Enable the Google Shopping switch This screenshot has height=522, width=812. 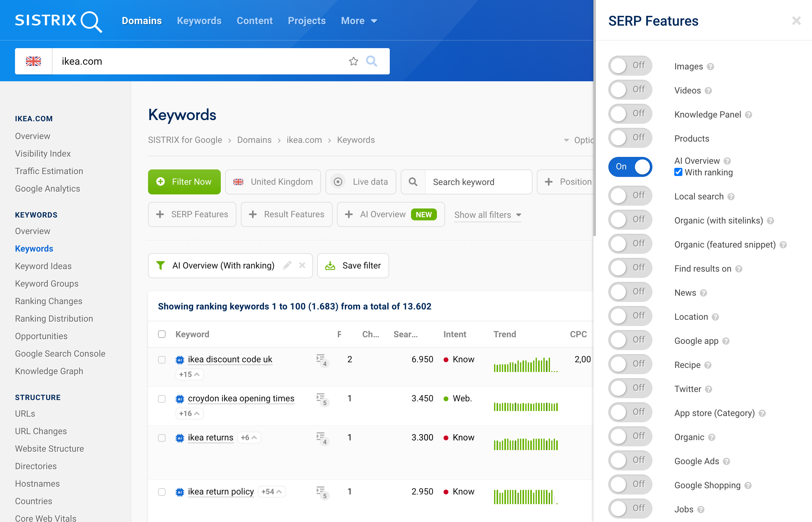point(630,485)
